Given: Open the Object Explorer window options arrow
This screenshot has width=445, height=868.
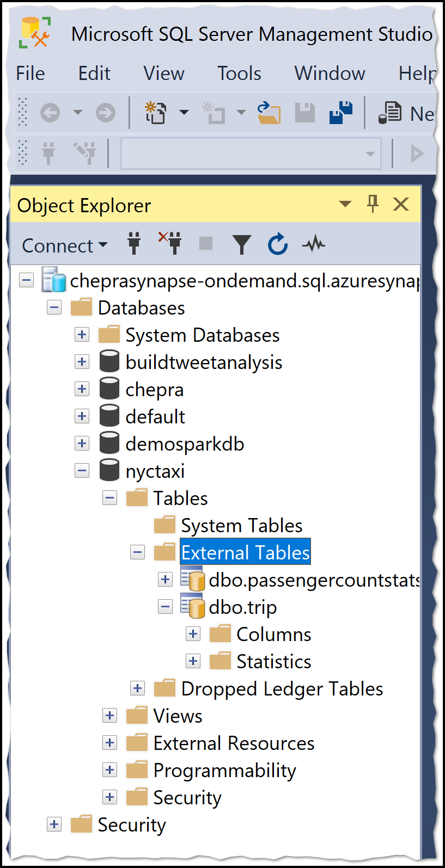Looking at the screenshot, I should tap(345, 204).
